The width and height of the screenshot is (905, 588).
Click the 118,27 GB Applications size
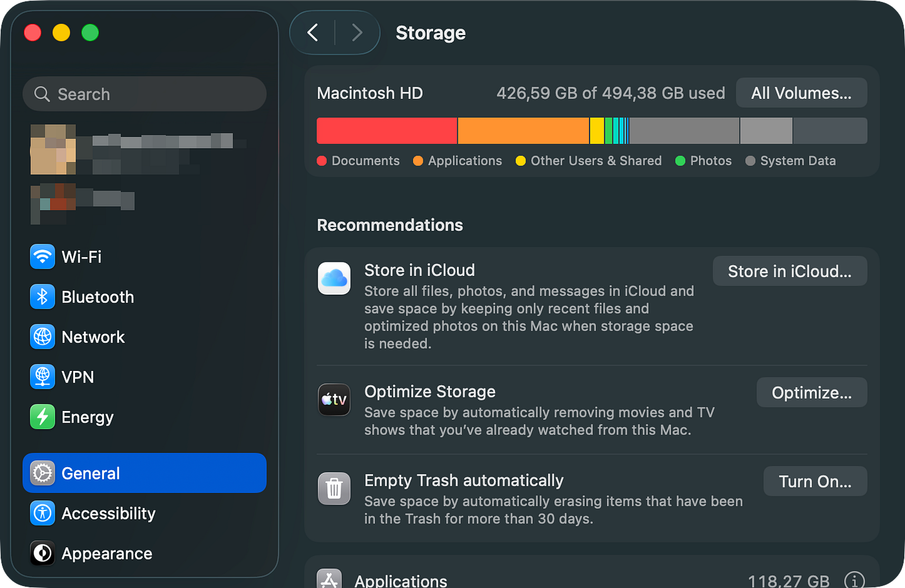[789, 580]
